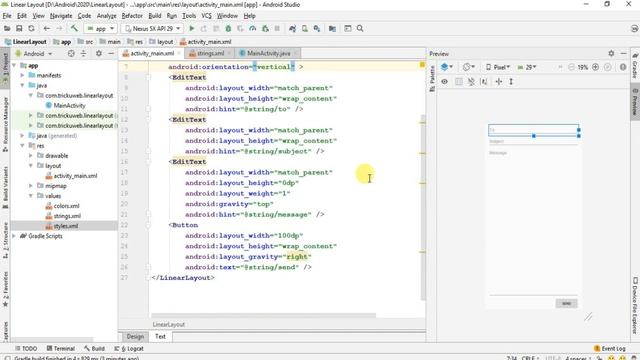Zoom in the preview with plus icon
This screenshot has height=360, width=640.
(596, 67)
